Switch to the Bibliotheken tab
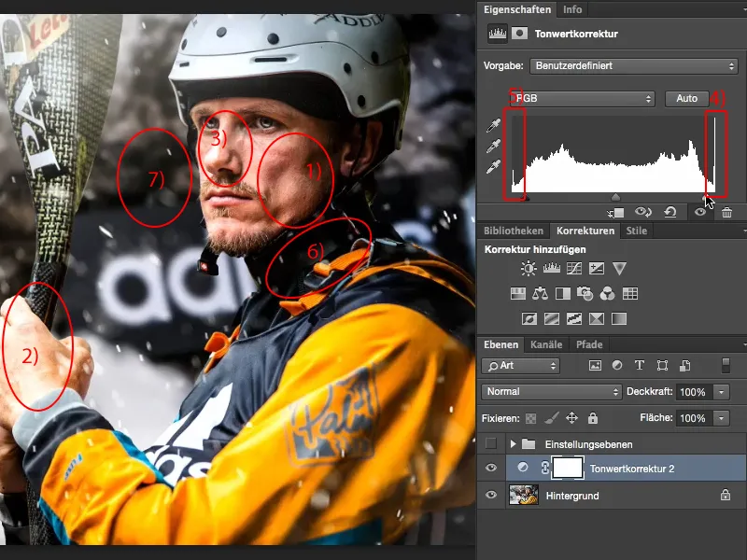 point(513,231)
